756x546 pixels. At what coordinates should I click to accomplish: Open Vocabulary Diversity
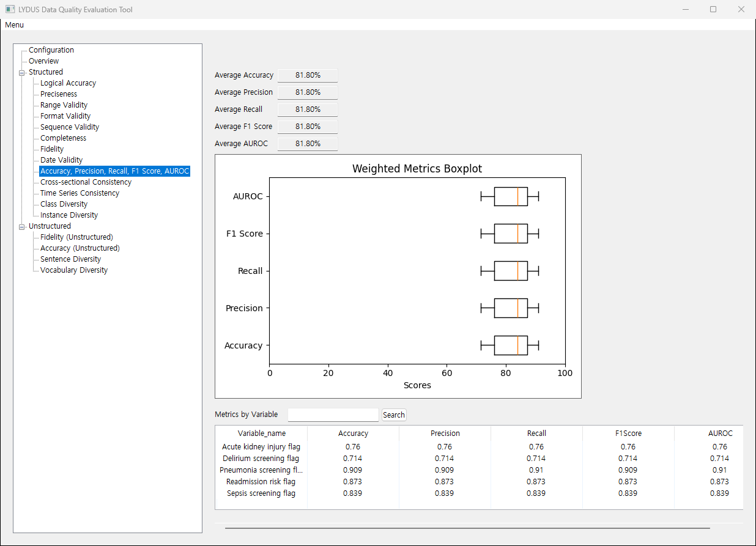click(x=74, y=270)
